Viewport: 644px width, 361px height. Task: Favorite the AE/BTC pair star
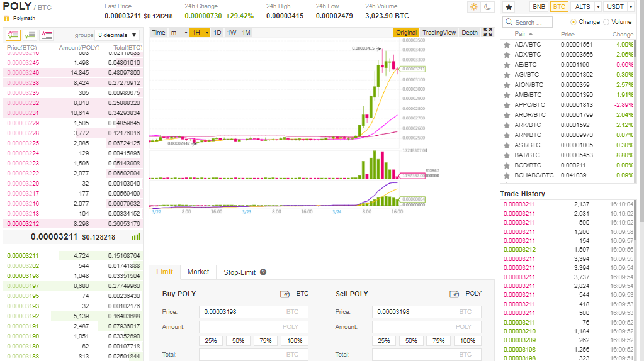pos(507,65)
